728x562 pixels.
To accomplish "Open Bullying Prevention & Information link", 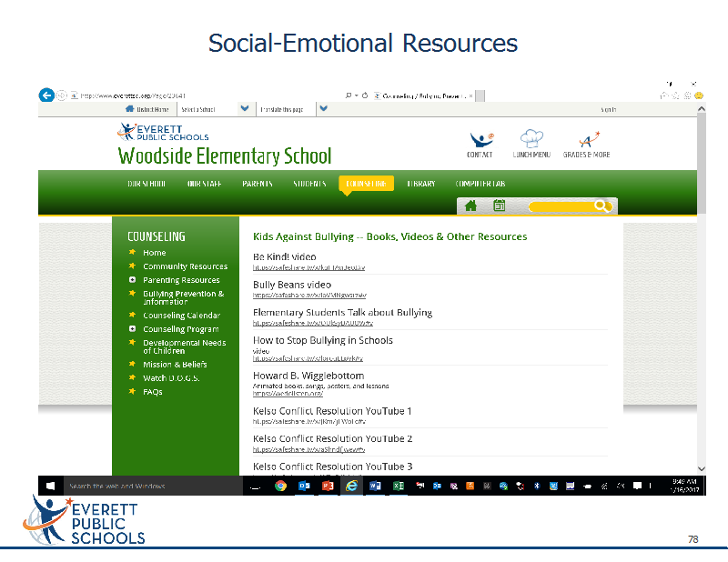I will tap(184, 297).
